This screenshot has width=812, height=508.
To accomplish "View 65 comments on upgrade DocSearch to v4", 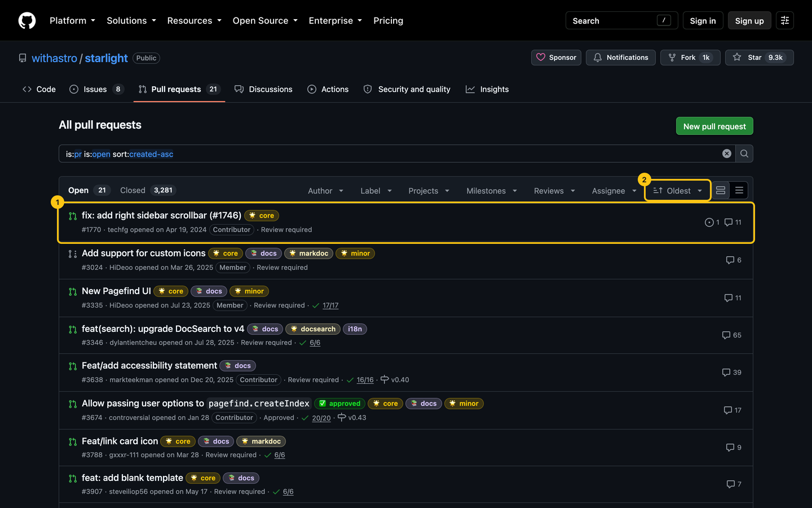I will tap(732, 335).
